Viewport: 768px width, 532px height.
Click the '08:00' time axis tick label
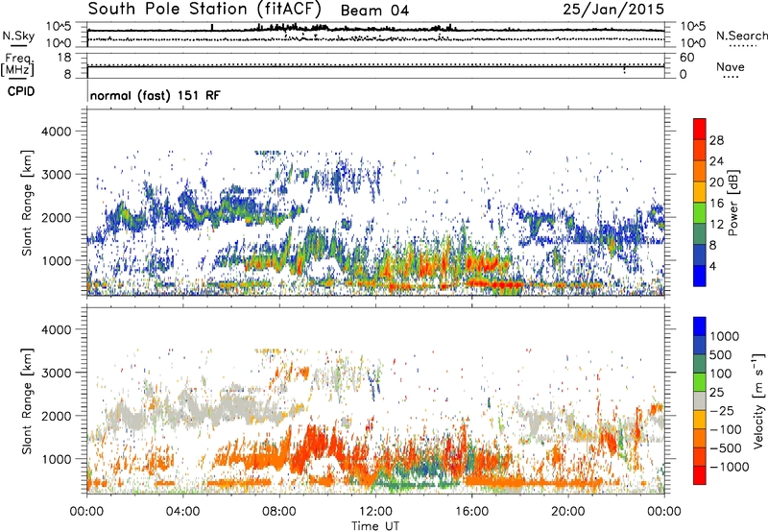coord(279,512)
